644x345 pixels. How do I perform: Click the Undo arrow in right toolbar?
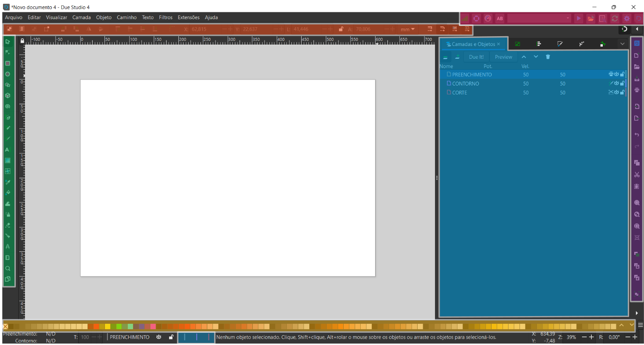point(637,134)
